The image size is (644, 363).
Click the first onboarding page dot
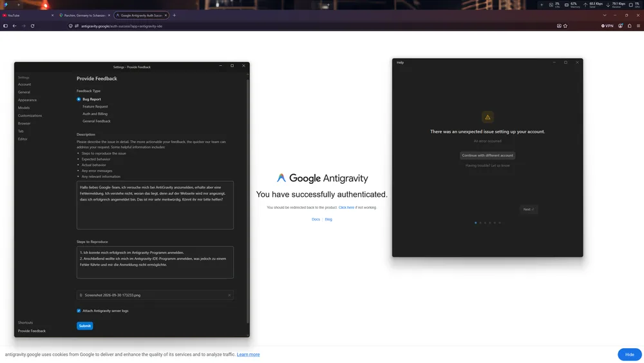(x=476, y=223)
